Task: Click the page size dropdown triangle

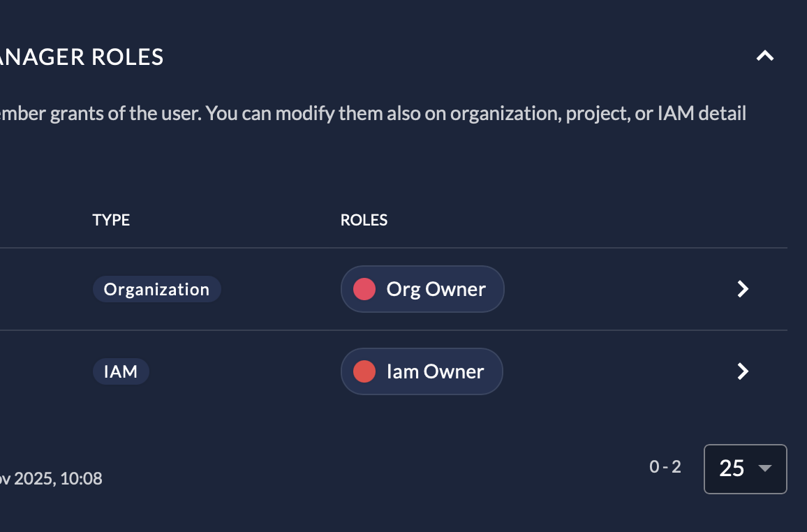Action: click(765, 468)
